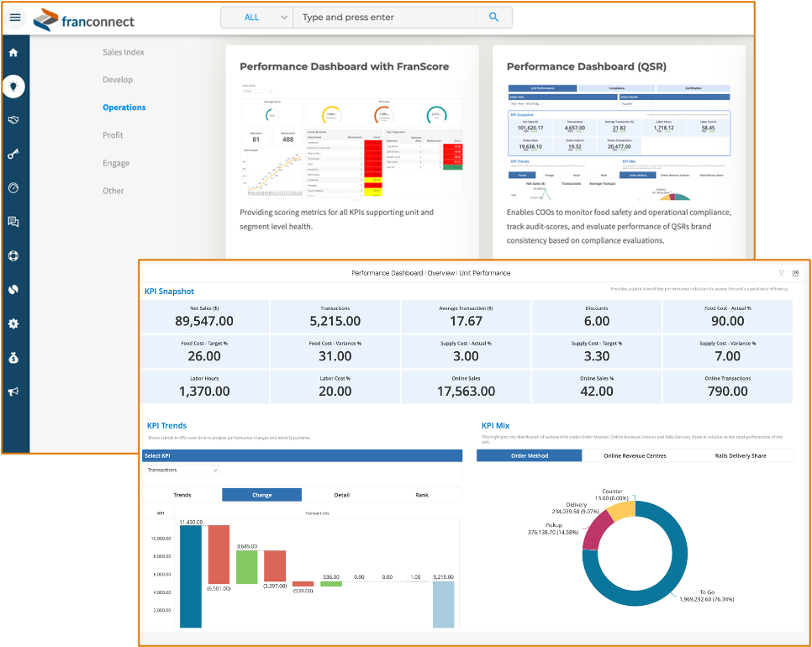Image resolution: width=812 pixels, height=647 pixels.
Task: Click the 5,215.00 light blue bar
Action: (x=443, y=604)
